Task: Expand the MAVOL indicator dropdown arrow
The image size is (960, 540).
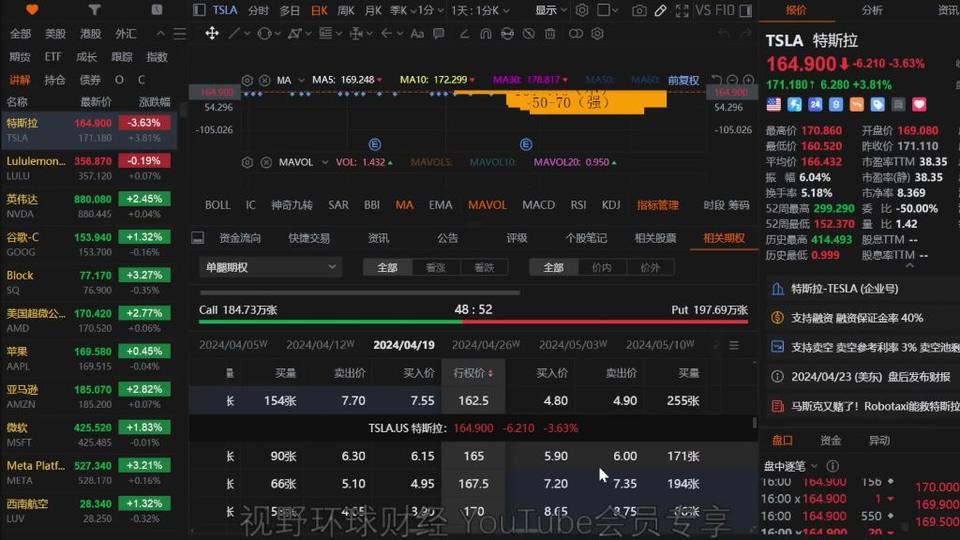Action: click(x=324, y=162)
